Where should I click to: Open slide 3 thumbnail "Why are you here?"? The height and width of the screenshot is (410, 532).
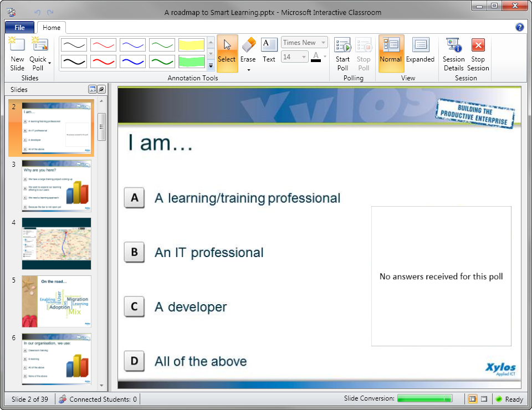pyautogui.click(x=57, y=186)
